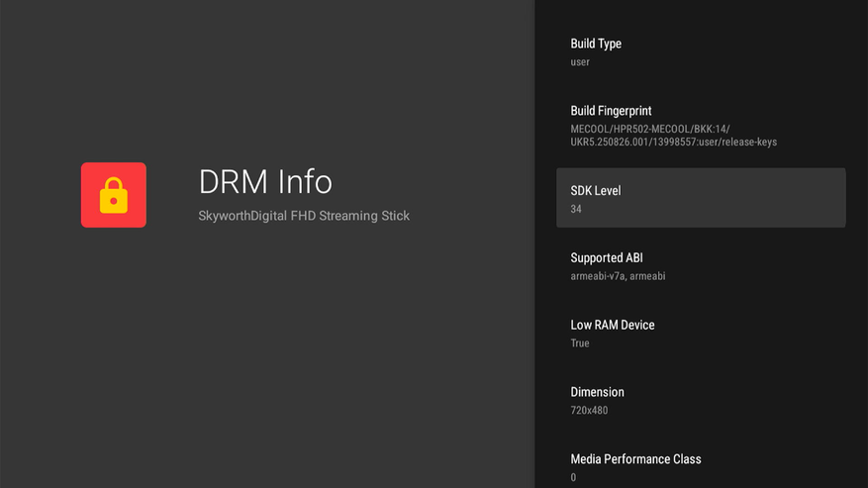The image size is (868, 488).
Task: Open the Build Type entry
Action: (x=701, y=52)
